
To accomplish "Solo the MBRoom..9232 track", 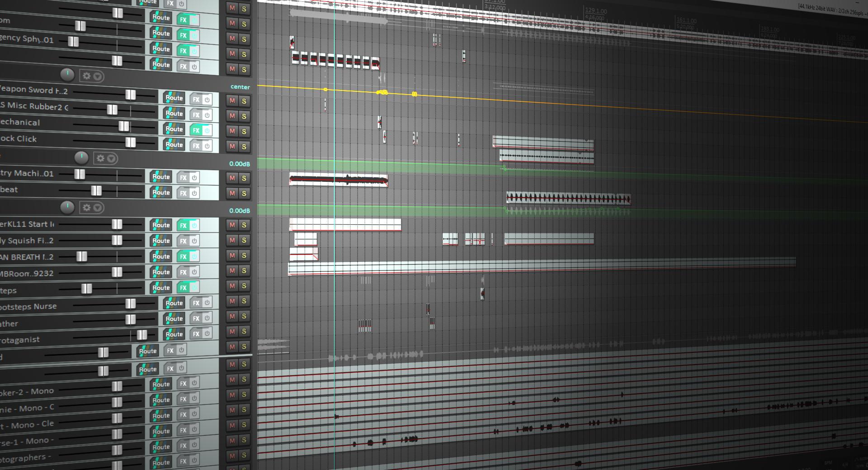I will tap(244, 271).
